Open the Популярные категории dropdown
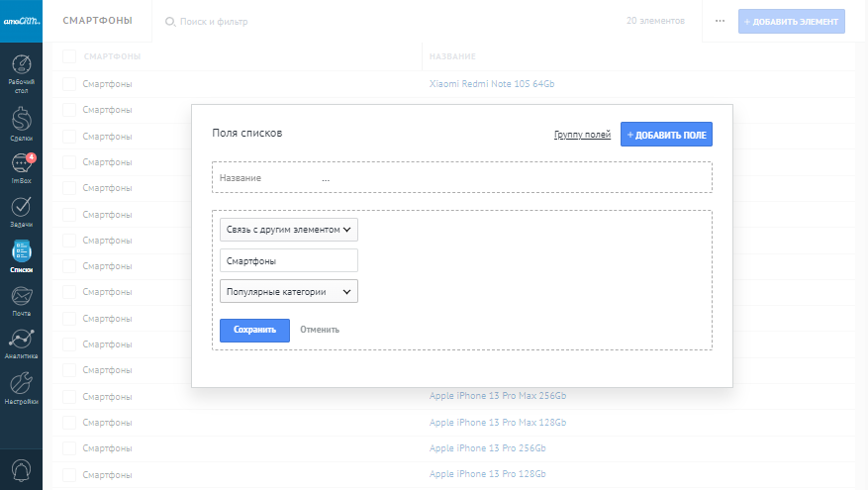This screenshot has height=490, width=868. pos(288,291)
